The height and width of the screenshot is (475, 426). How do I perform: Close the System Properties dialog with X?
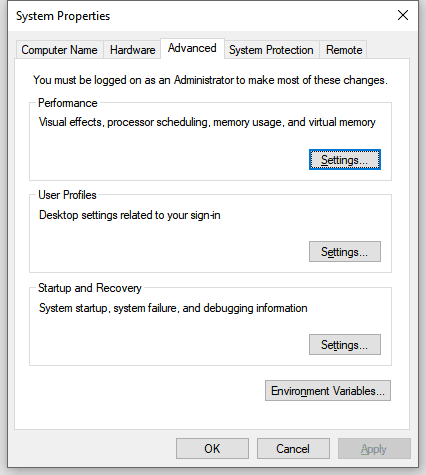coord(403,15)
